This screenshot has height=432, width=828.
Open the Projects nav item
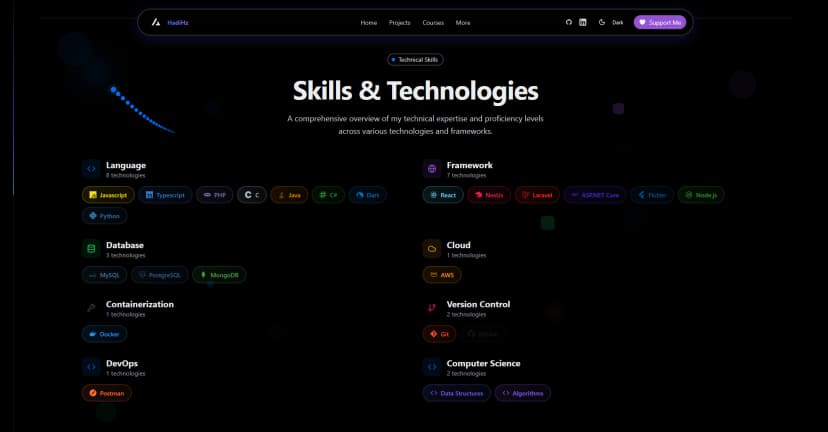click(x=399, y=23)
